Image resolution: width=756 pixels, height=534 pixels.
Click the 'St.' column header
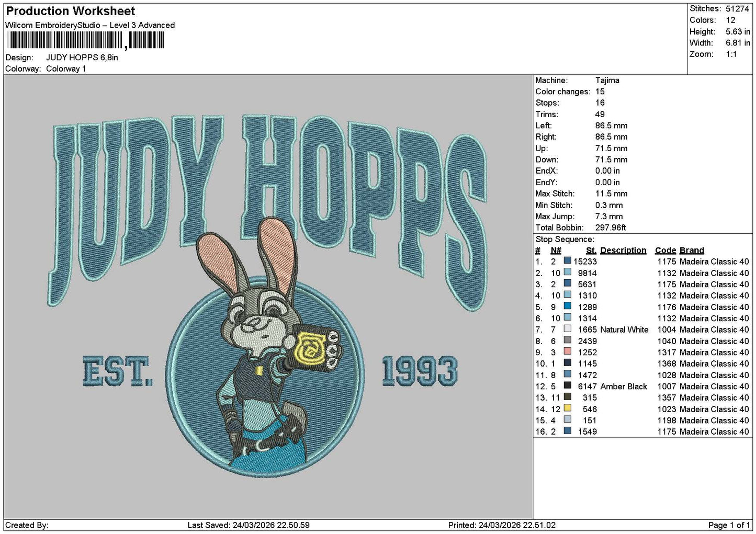point(591,251)
